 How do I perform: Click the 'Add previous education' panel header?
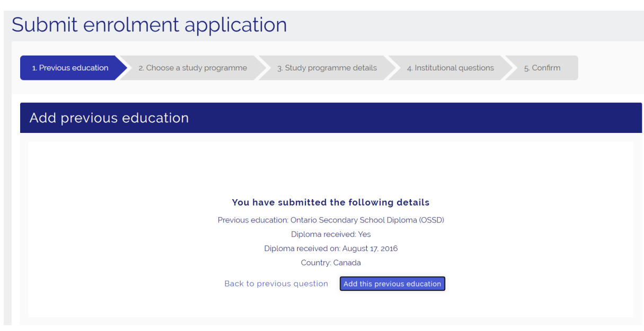pos(109,118)
